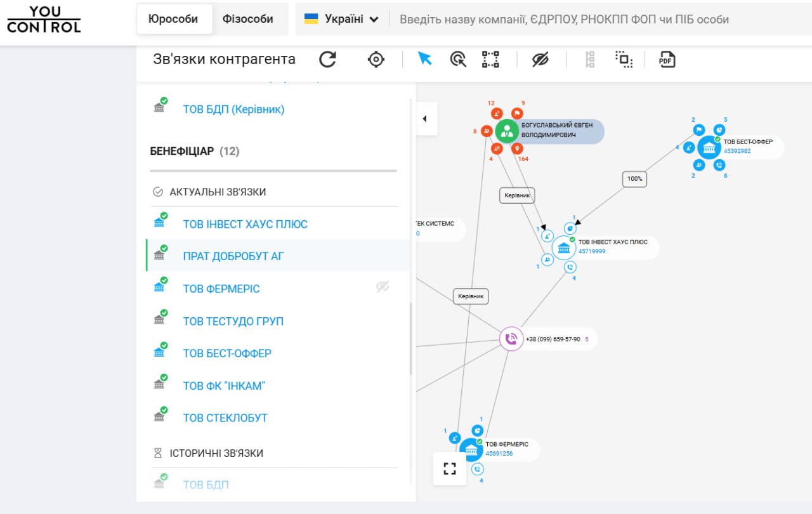Viewport: 812px width, 514px height.
Task: Open ТОВ ІНВЕСТ ХАУС ПЛЮС link
Action: click(x=245, y=224)
